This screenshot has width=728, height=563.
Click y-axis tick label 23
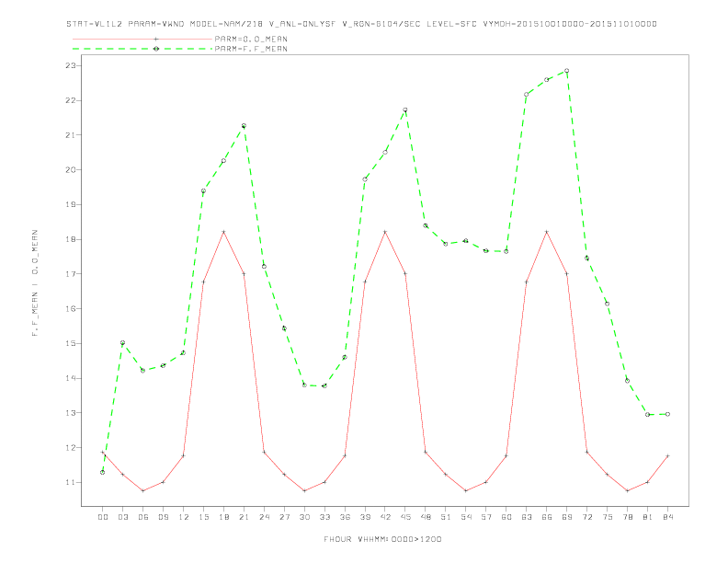pyautogui.click(x=70, y=65)
